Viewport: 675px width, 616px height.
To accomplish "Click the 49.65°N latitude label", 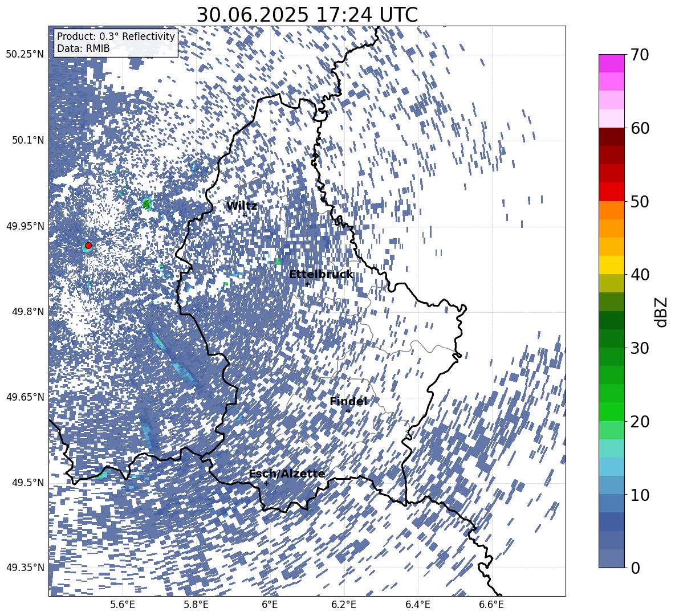I will click(x=25, y=397).
